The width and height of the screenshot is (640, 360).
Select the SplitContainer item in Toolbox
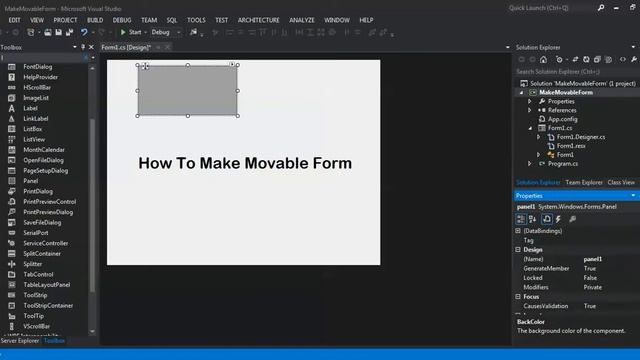coord(42,253)
